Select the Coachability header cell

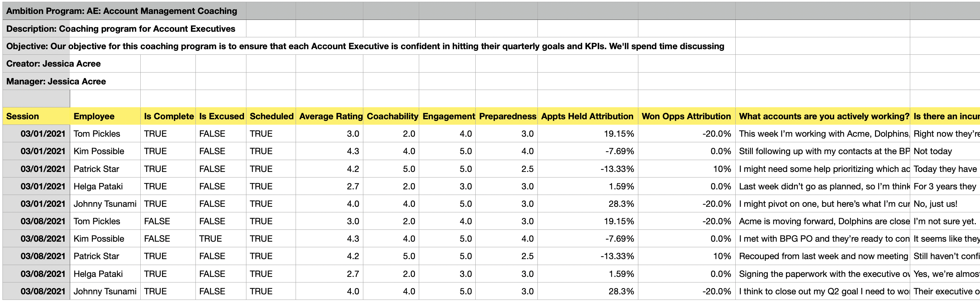tap(392, 116)
